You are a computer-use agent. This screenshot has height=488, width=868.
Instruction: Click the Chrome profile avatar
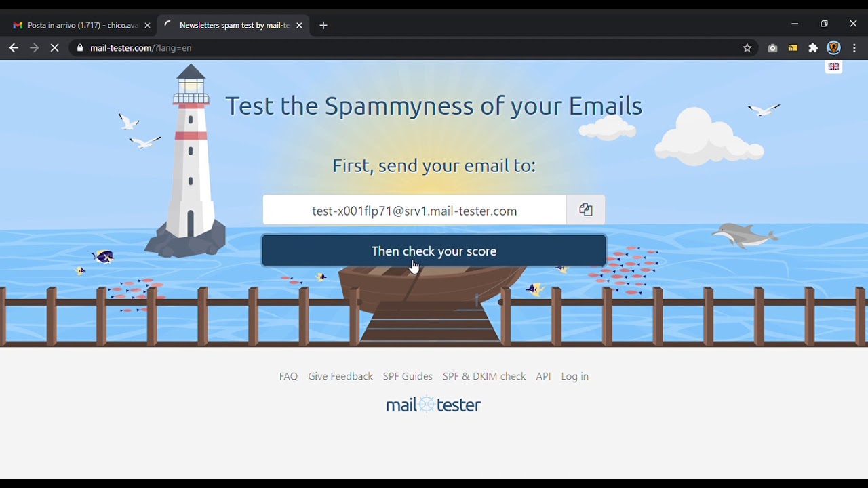(x=834, y=48)
